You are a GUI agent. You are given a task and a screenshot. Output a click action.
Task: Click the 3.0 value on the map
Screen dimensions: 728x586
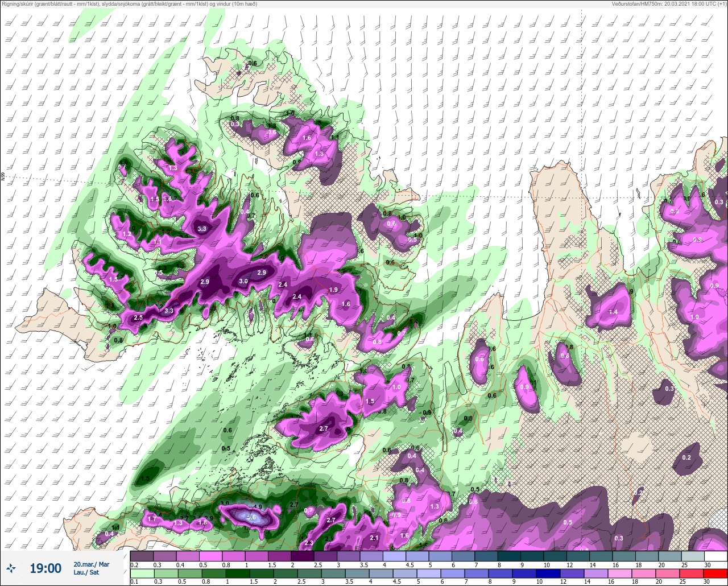point(243,282)
